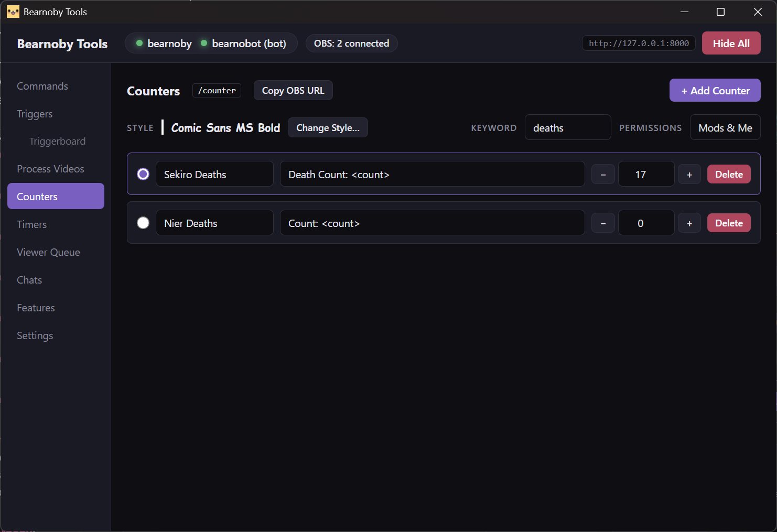Delete the Nier Deaths counter
The width and height of the screenshot is (777, 532).
pos(729,223)
